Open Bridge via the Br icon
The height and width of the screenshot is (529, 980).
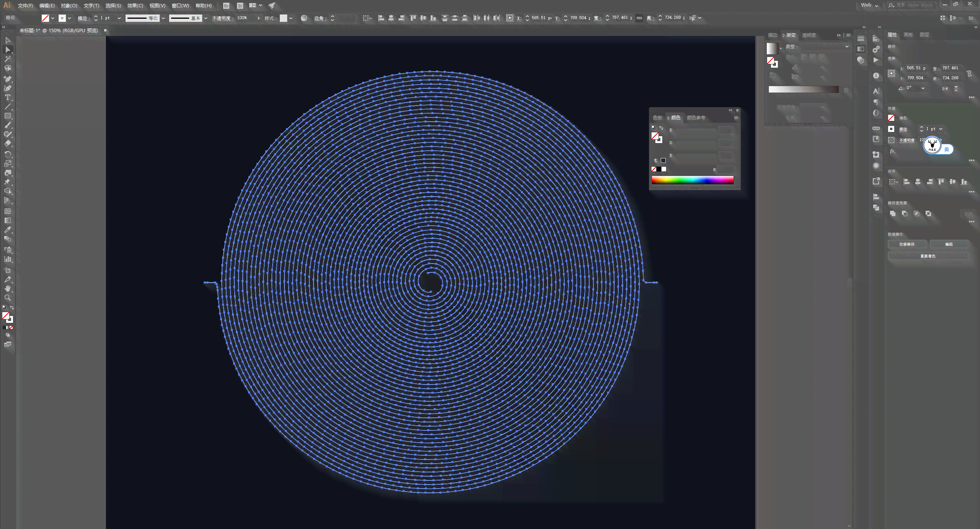226,6
